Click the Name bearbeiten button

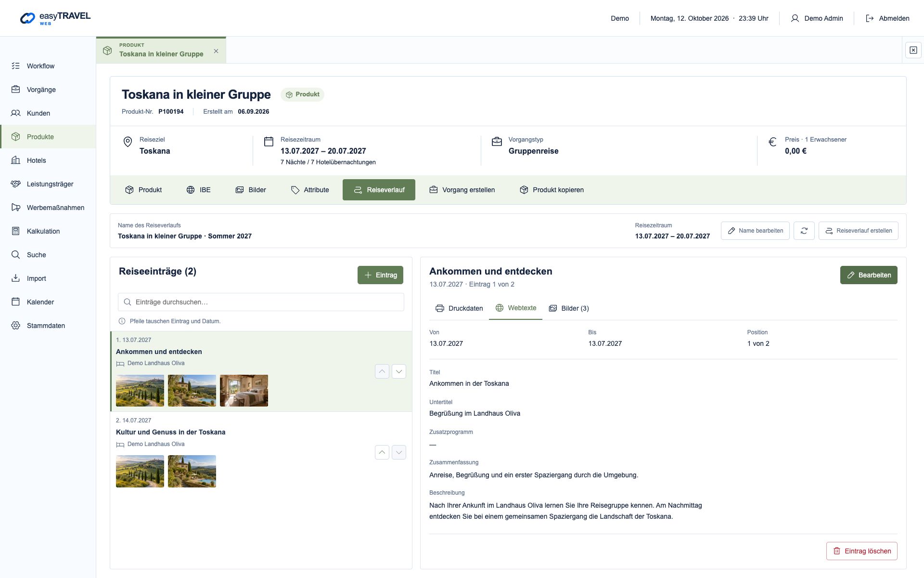click(x=755, y=231)
